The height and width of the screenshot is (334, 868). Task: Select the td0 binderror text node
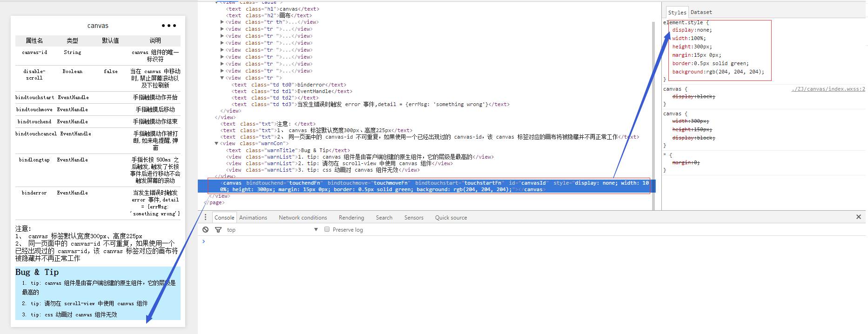click(289, 85)
